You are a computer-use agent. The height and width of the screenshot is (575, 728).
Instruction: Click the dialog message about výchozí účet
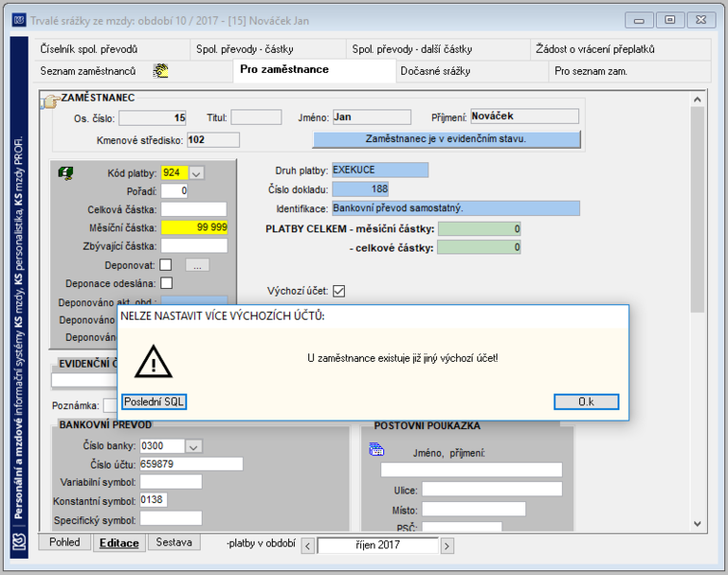click(x=402, y=358)
